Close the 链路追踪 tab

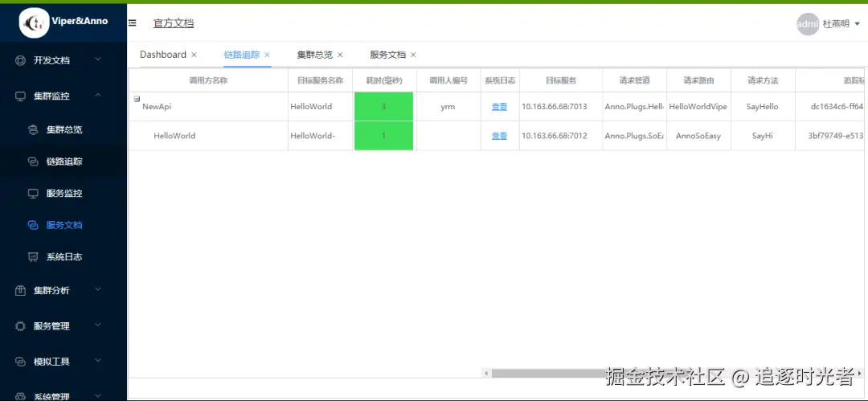(268, 55)
